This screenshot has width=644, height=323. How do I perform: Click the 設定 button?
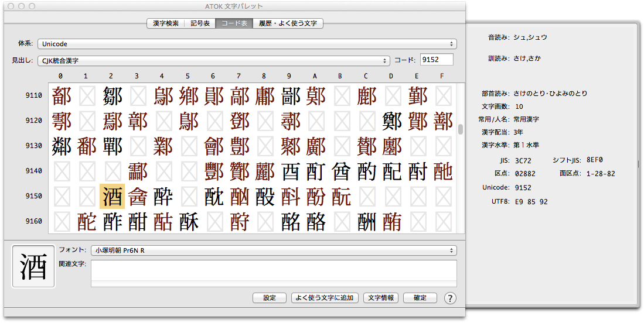(x=270, y=298)
